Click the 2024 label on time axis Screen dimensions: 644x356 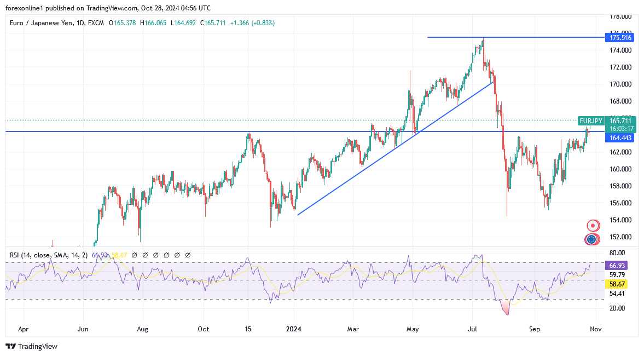(294, 329)
